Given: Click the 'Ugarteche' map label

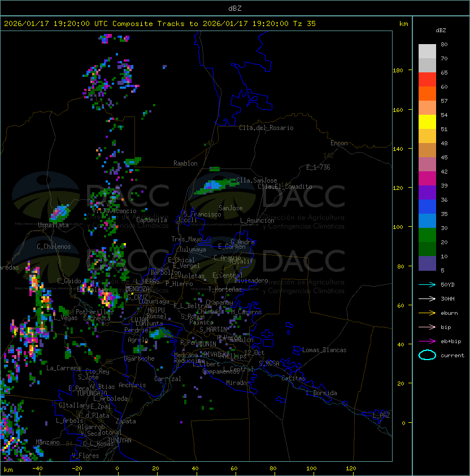Looking at the screenshot, I should tap(140, 358).
